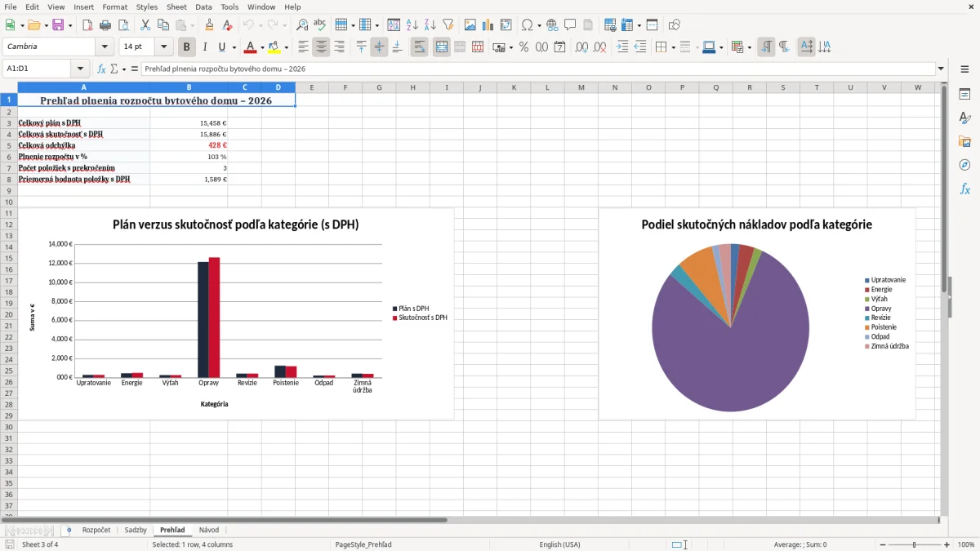
Task: Toggle Print Preview icon
Action: [122, 25]
